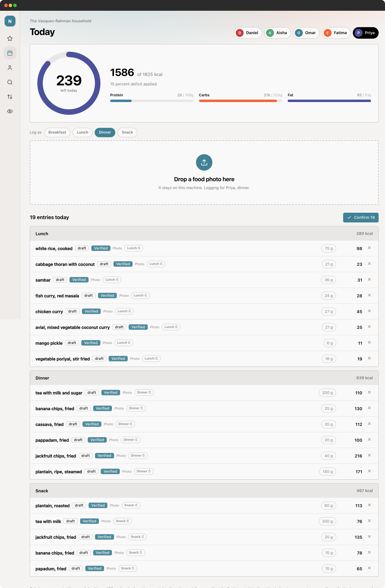Delete the fish curry, red masala entry
This screenshot has width=385, height=588.
tap(369, 295)
